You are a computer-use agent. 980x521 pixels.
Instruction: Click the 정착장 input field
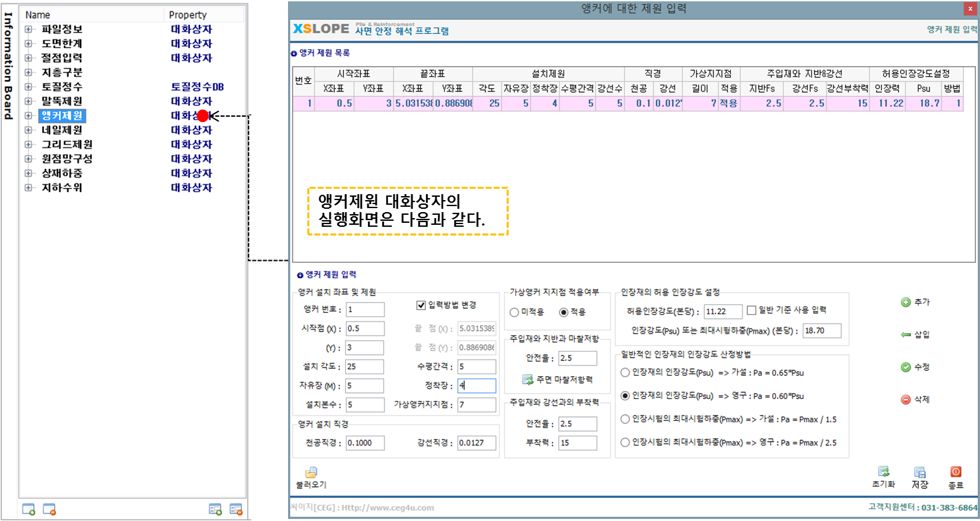coord(477,386)
